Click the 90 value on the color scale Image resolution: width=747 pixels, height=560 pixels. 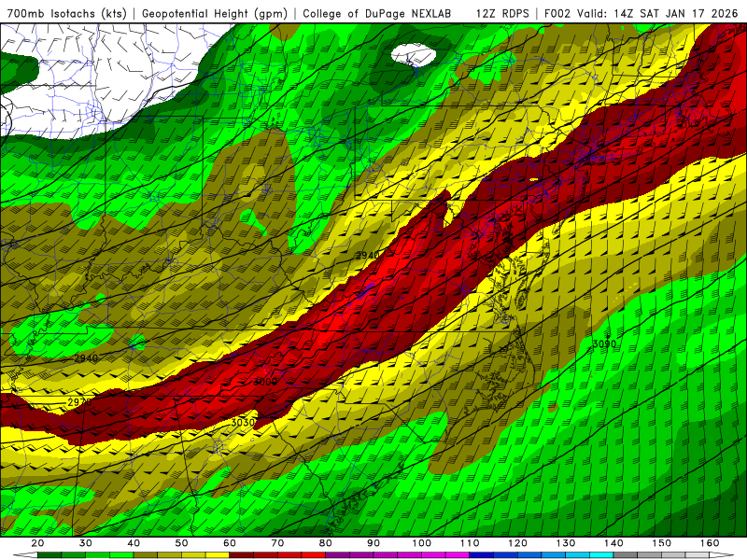pos(373,543)
